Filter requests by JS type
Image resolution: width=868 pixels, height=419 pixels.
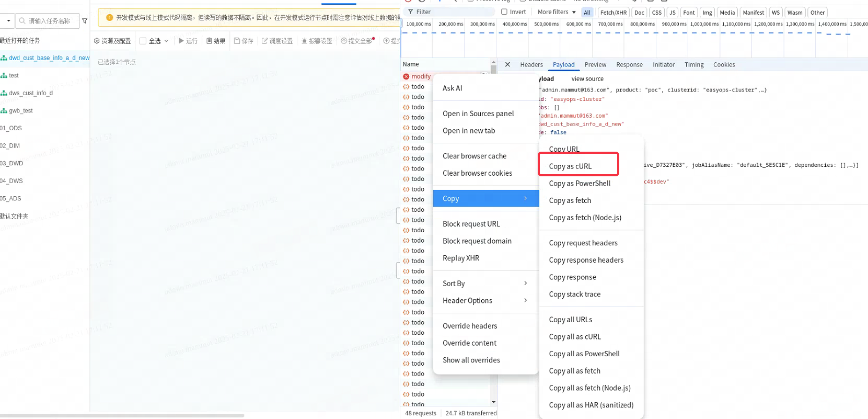pyautogui.click(x=672, y=13)
